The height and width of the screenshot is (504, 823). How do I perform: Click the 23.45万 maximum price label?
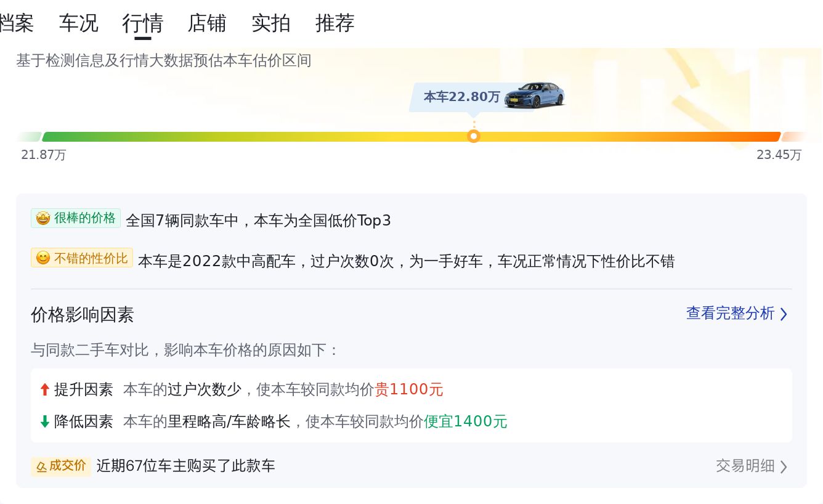click(779, 155)
